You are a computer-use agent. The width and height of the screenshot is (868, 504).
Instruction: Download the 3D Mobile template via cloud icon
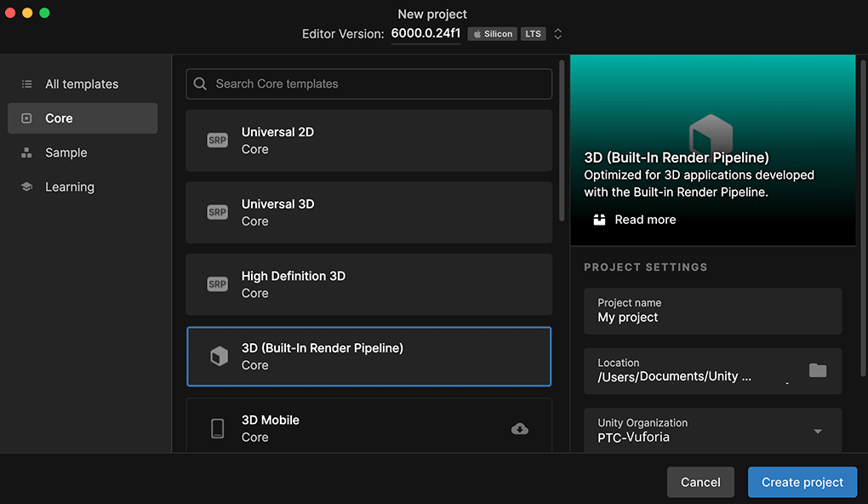(519, 429)
